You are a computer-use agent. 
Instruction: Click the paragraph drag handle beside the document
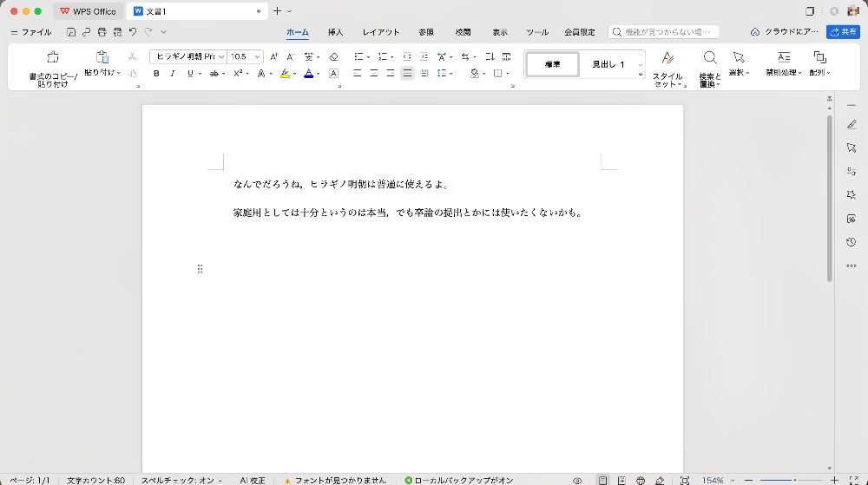200,269
